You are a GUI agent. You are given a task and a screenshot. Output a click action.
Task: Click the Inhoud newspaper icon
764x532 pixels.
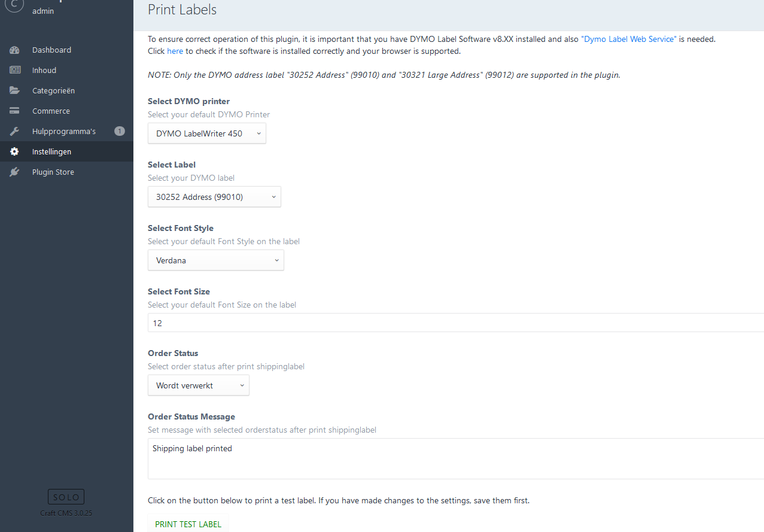15,71
